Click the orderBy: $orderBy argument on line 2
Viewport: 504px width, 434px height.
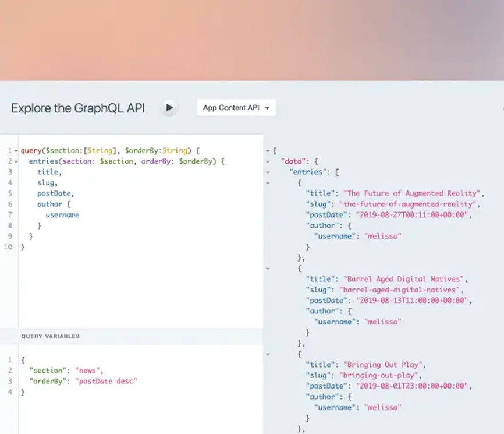coord(177,161)
